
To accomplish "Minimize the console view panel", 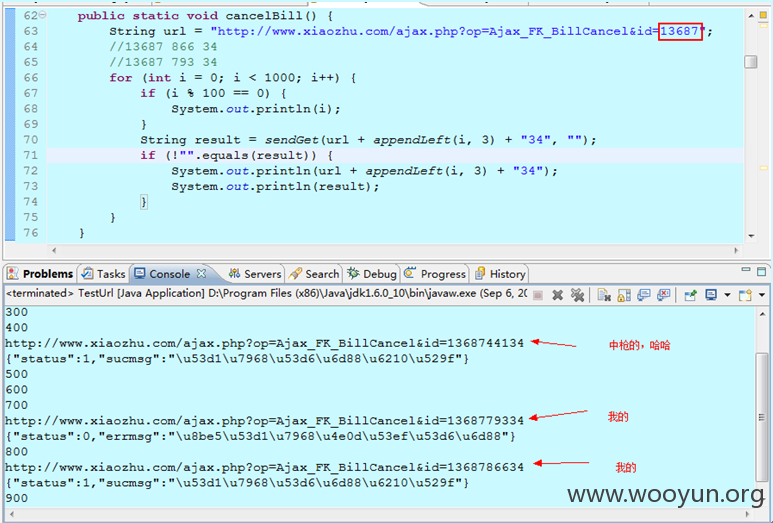I will tap(746, 270).
